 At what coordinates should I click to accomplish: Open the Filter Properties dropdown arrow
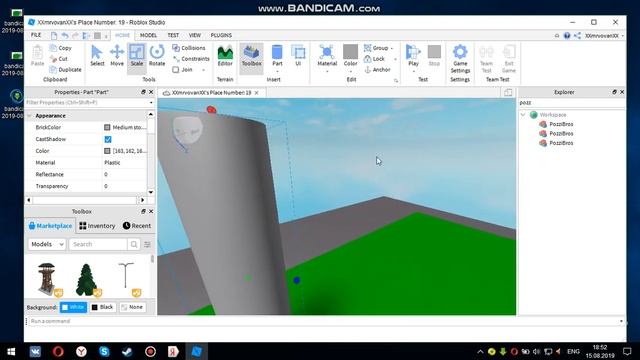[151, 103]
